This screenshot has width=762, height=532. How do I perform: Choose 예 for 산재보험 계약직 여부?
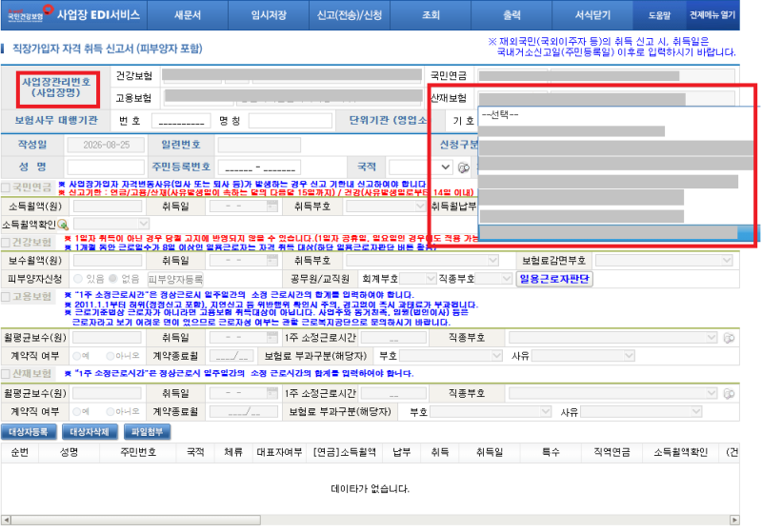pyautogui.click(x=76, y=412)
